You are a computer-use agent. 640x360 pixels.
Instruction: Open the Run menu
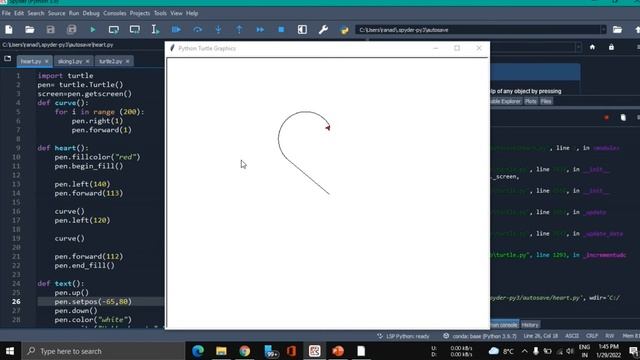tap(73, 13)
